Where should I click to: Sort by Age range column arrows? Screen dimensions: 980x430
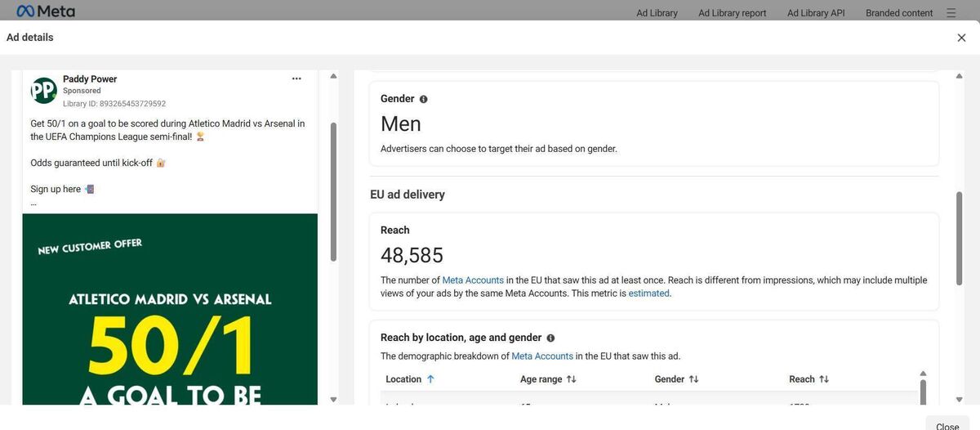pos(572,379)
